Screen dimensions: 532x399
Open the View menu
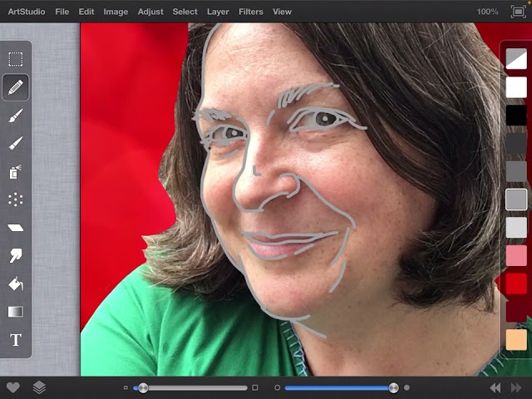[282, 12]
